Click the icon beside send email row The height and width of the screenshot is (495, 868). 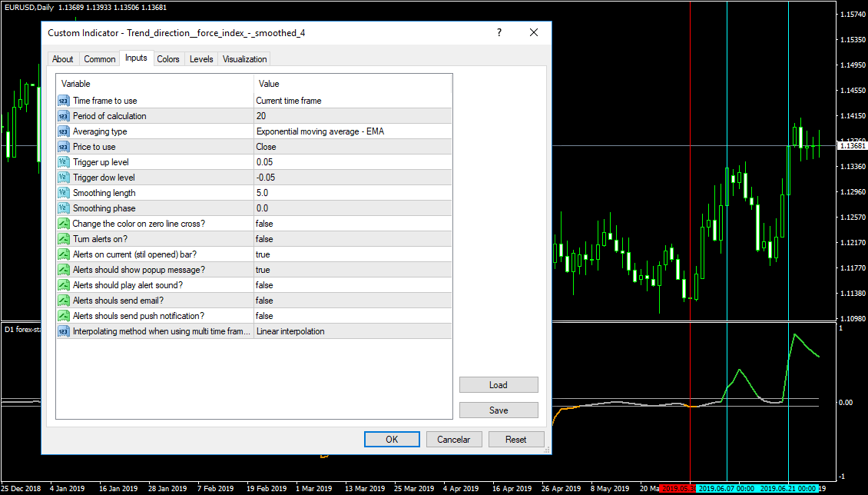coord(63,301)
